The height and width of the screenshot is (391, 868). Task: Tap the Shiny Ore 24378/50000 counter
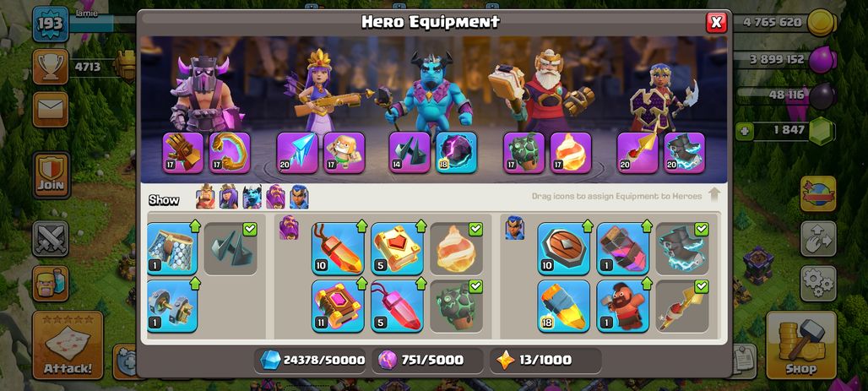312,360
